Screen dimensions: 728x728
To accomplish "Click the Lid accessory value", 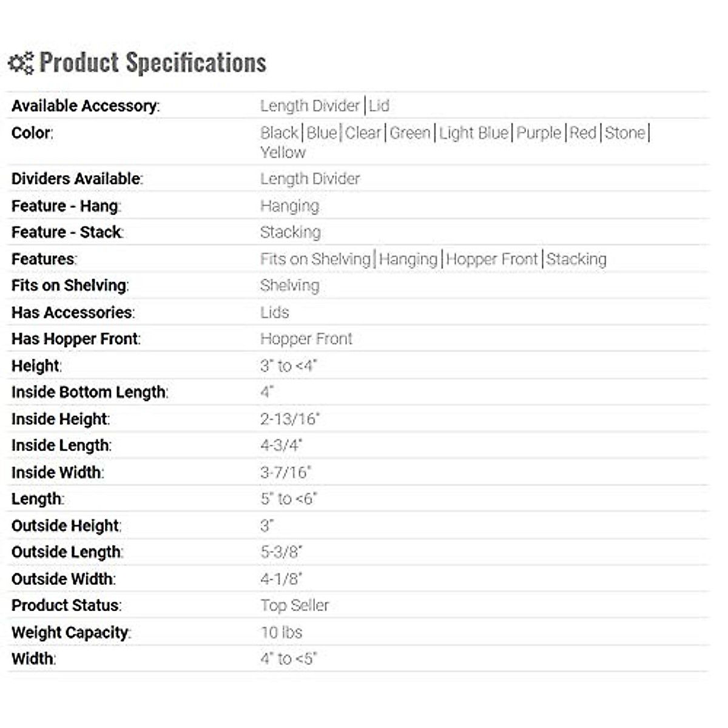I will point(379,106).
